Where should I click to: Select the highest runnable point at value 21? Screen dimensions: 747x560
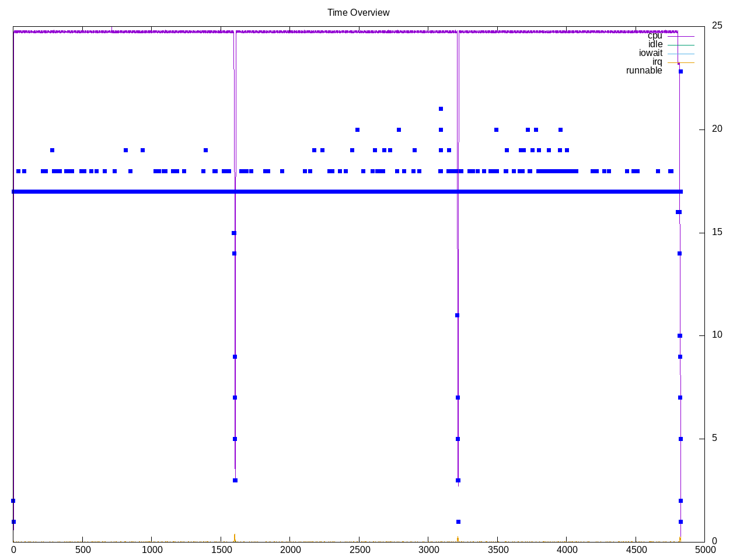[x=441, y=108]
